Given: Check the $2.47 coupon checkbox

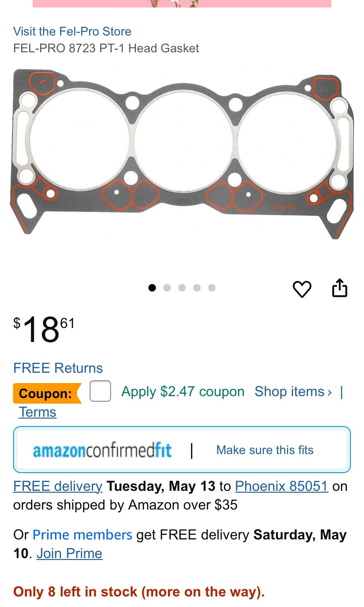Looking at the screenshot, I should pyautogui.click(x=100, y=391).
